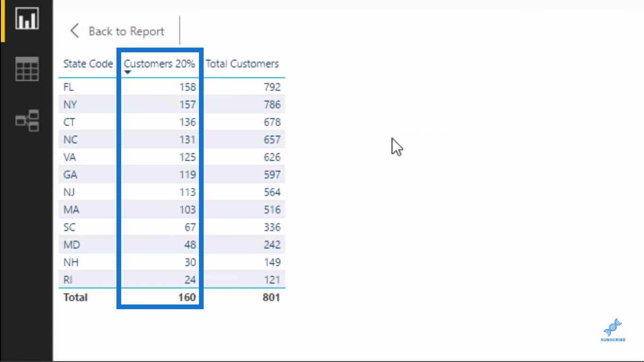Click value 24 for RI
This screenshot has height=362, width=644.
coord(190,280)
